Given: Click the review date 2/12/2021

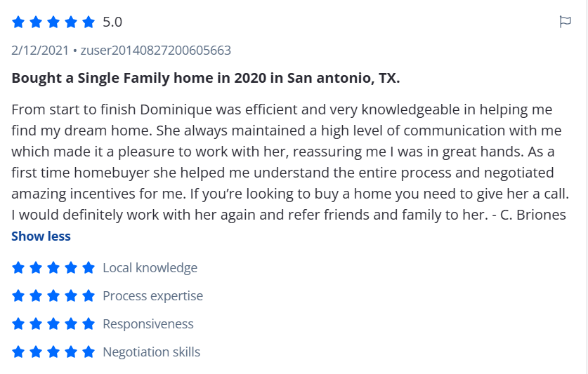Looking at the screenshot, I should [x=39, y=51].
